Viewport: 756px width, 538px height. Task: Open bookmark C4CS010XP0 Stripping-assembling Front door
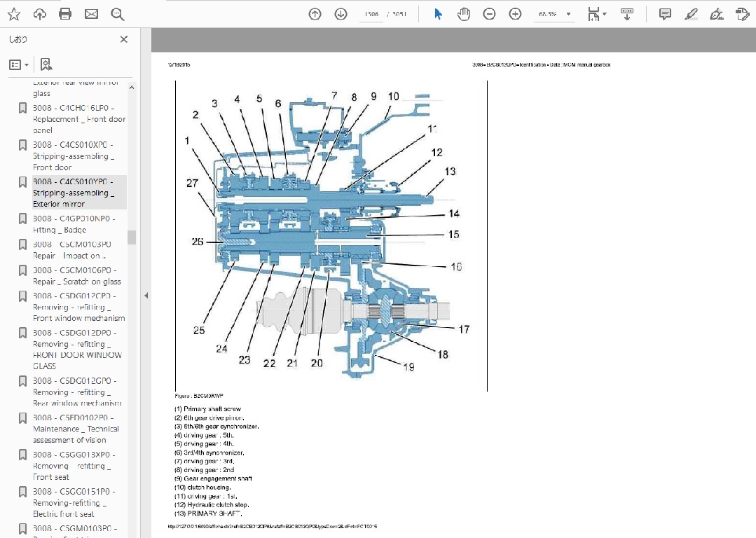point(74,156)
